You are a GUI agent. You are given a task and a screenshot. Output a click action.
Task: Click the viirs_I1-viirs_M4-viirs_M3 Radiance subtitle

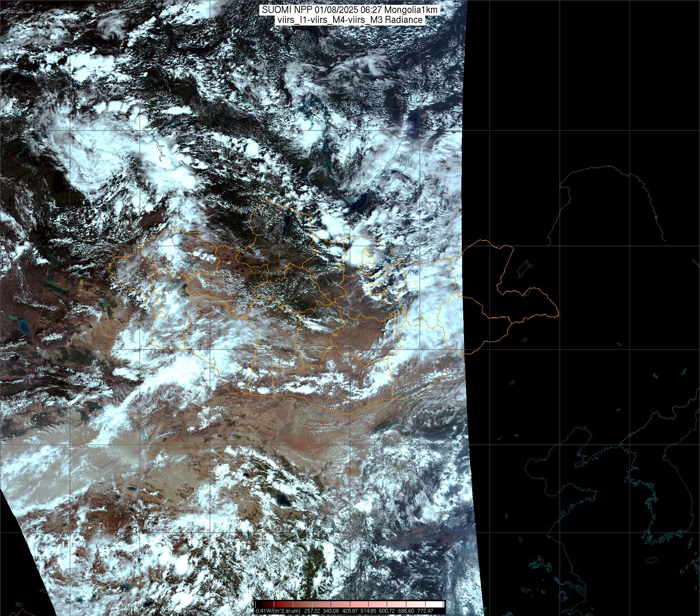[349, 20]
